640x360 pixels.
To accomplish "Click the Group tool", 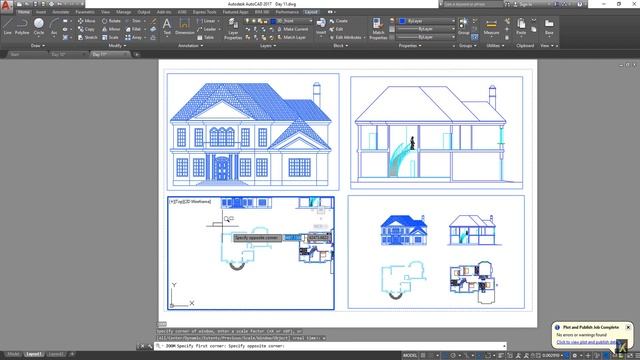I will [464, 26].
